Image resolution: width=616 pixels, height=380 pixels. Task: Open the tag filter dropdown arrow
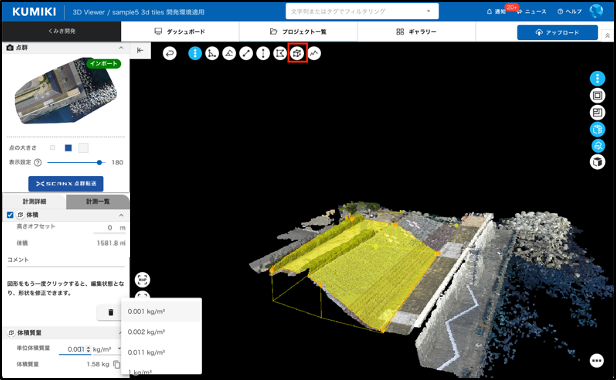[x=429, y=11]
